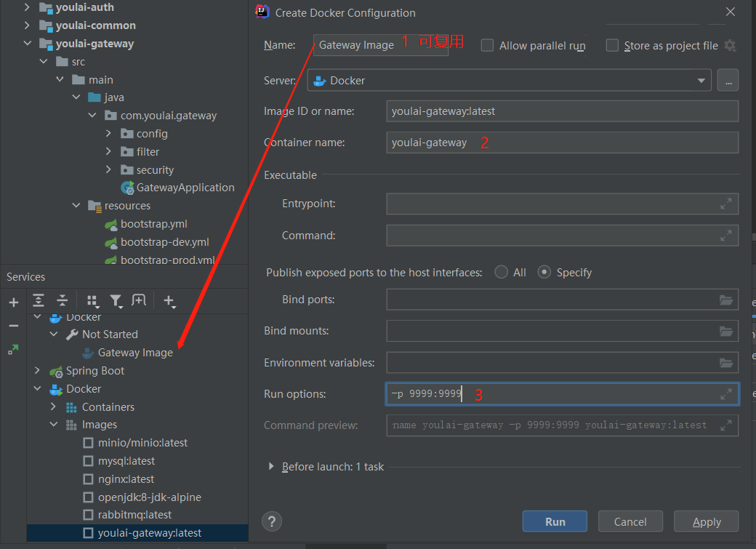The image size is (756, 549).
Task: Select the openjdk:8-jdk-alpine image
Action: [x=142, y=497]
